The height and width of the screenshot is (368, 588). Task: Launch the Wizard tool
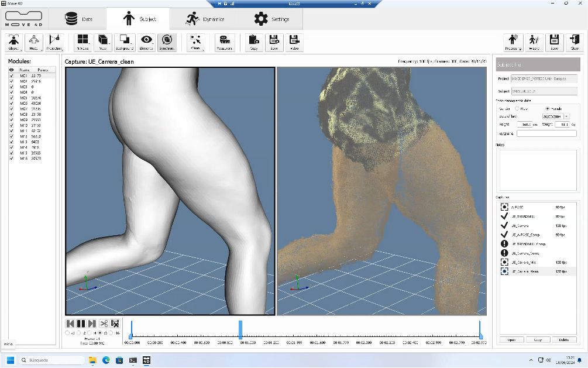click(534, 42)
